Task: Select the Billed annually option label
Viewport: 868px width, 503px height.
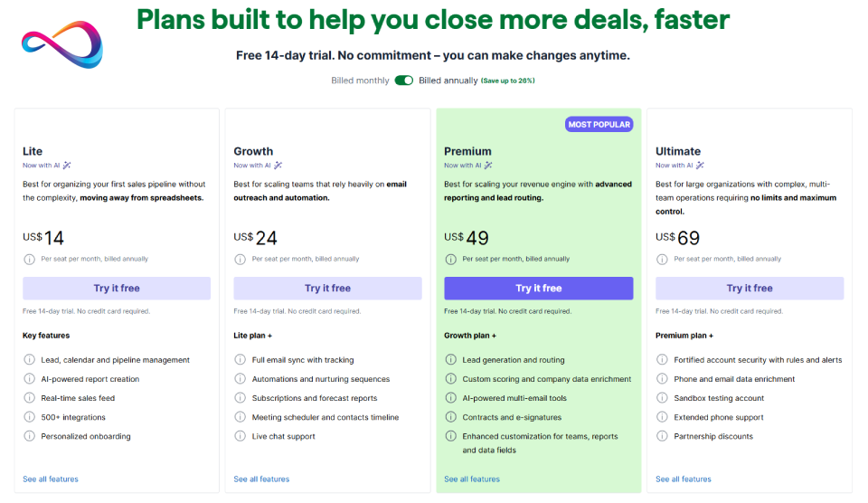Action: point(448,81)
